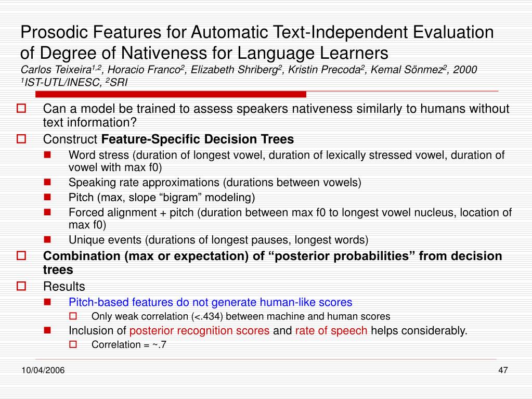Click the bold text 'Feature-Specific Decision Trees'
This screenshot has width=532, height=399.
click(198, 139)
